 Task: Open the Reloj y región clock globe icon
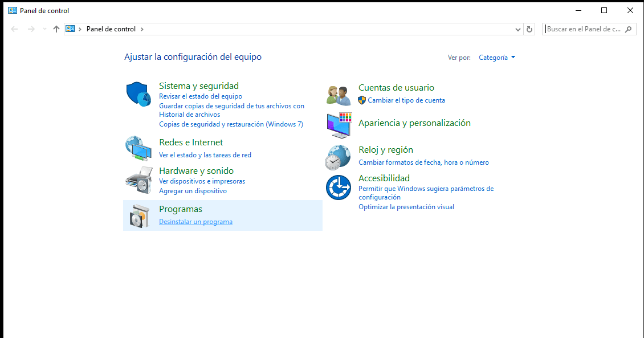pyautogui.click(x=338, y=157)
